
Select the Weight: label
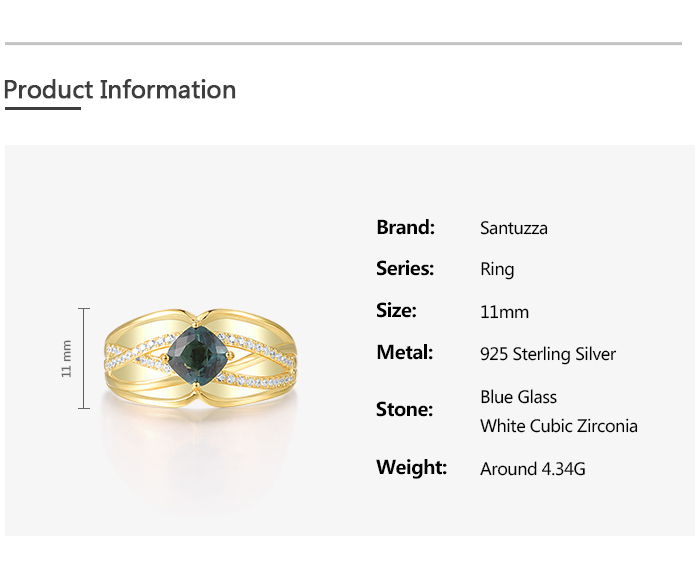tap(411, 467)
